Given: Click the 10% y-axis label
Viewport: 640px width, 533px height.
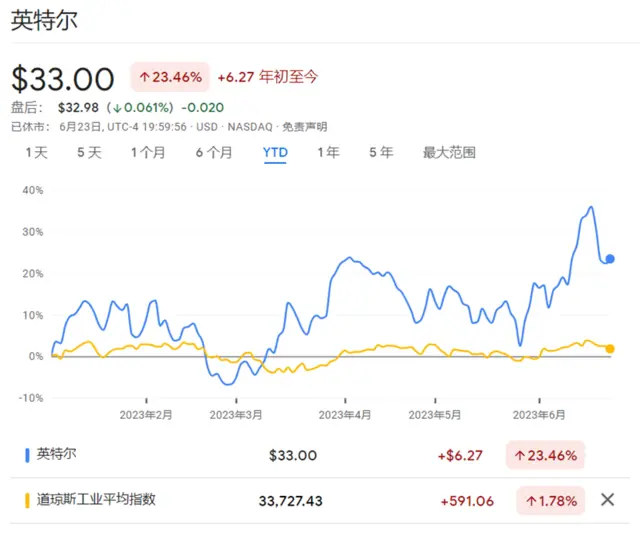Looking at the screenshot, I should [x=33, y=315].
